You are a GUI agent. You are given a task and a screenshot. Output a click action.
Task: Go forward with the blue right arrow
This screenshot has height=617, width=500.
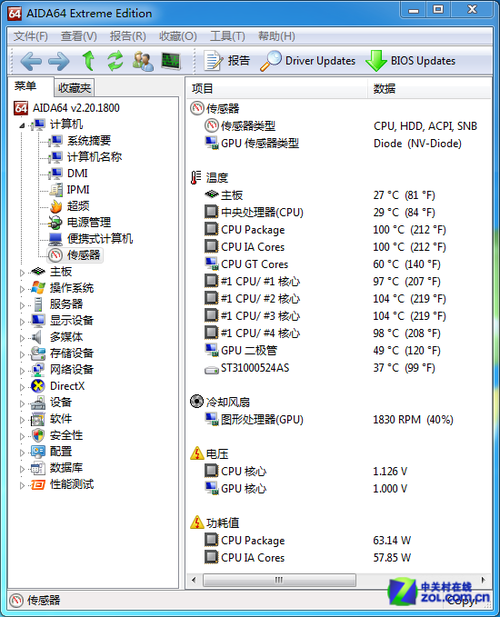pyautogui.click(x=59, y=61)
